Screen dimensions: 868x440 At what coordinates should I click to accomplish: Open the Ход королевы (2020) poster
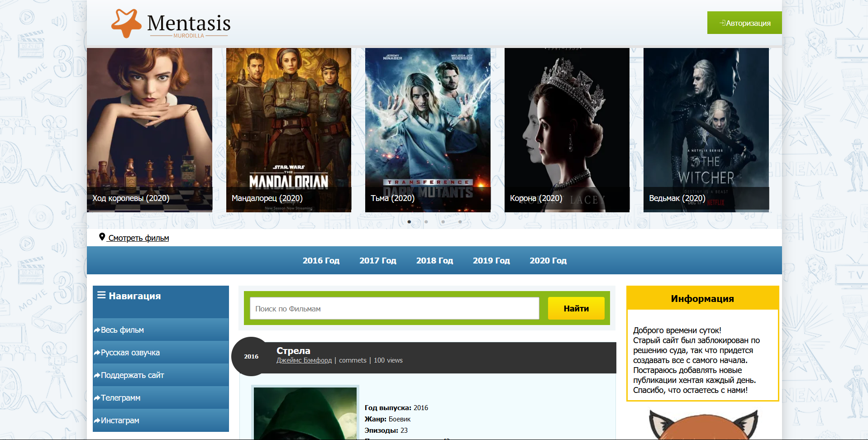coord(149,130)
